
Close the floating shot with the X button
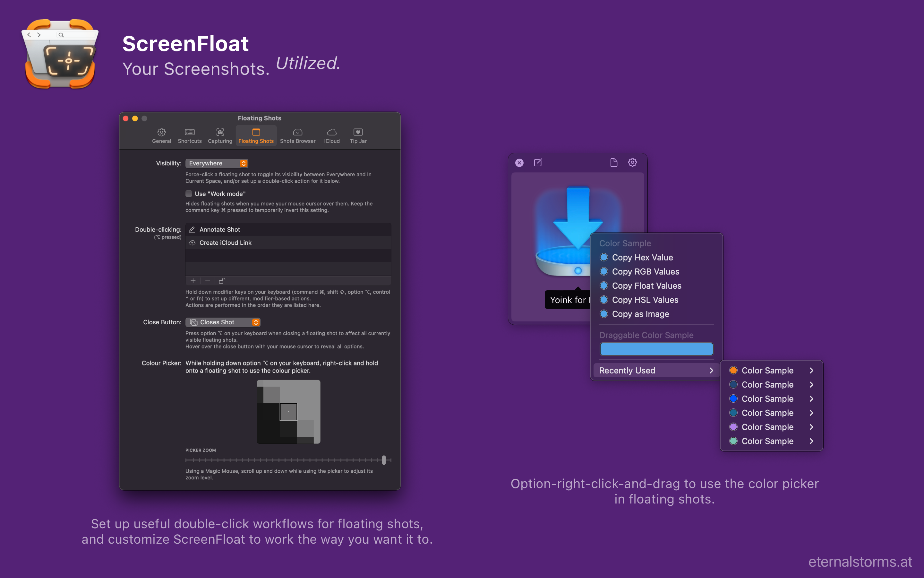pyautogui.click(x=519, y=163)
